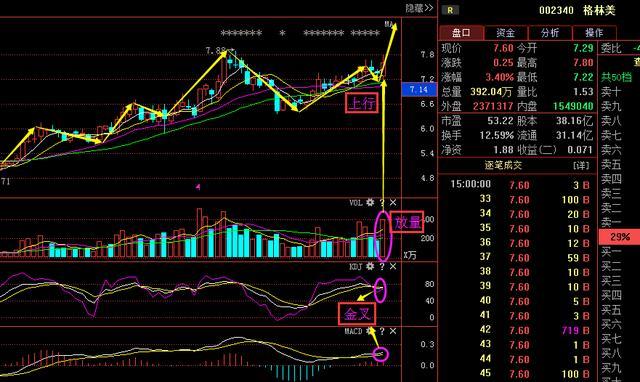
Task: Click 最高 7.80 value
Action: click(583, 63)
